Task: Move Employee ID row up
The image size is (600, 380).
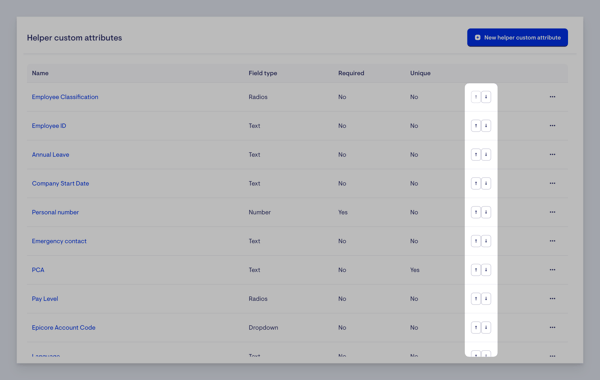Action: point(476,126)
